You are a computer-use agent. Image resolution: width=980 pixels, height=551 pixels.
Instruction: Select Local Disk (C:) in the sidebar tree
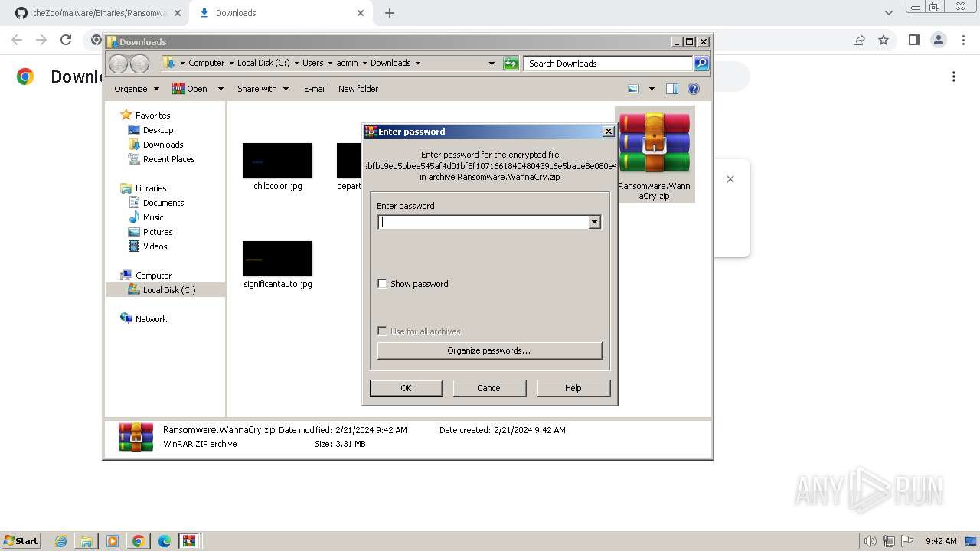(168, 290)
